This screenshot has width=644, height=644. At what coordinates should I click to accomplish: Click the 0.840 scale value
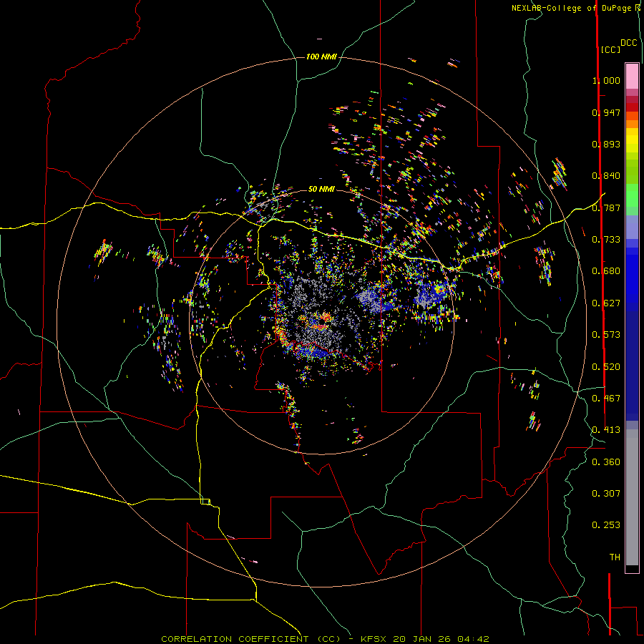point(606,176)
